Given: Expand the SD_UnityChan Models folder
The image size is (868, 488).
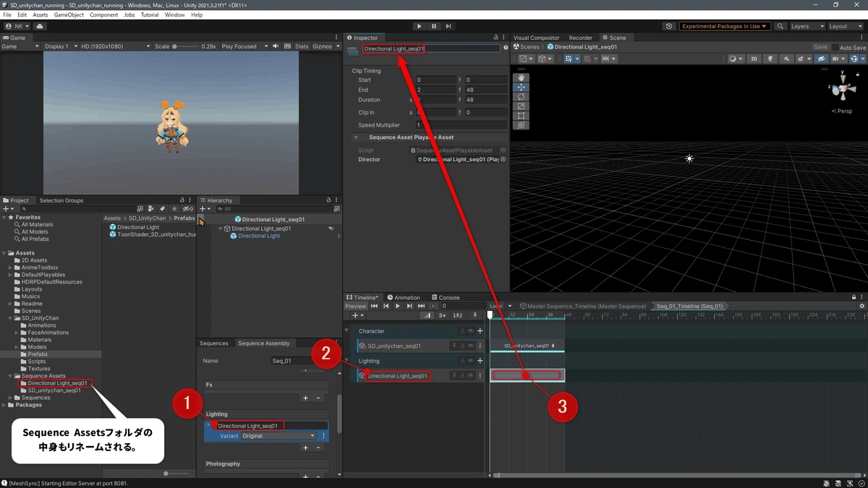Looking at the screenshot, I should pos(17,347).
